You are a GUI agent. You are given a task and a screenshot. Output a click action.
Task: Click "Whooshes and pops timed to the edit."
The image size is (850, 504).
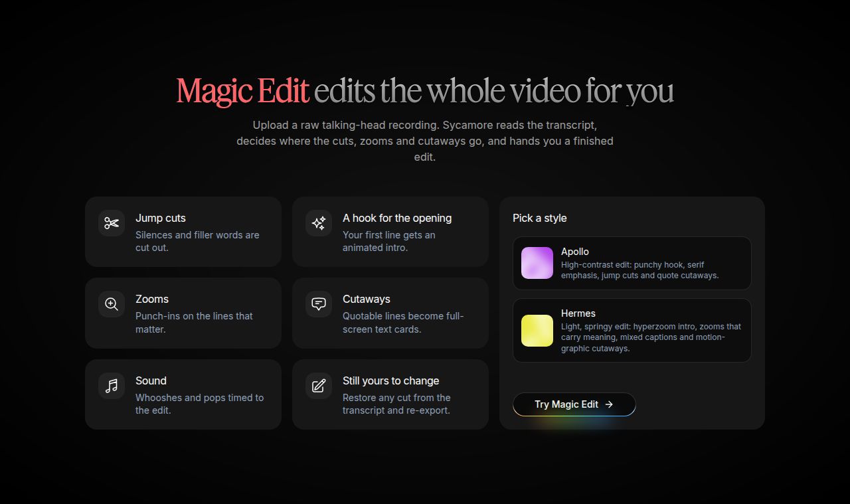199,404
